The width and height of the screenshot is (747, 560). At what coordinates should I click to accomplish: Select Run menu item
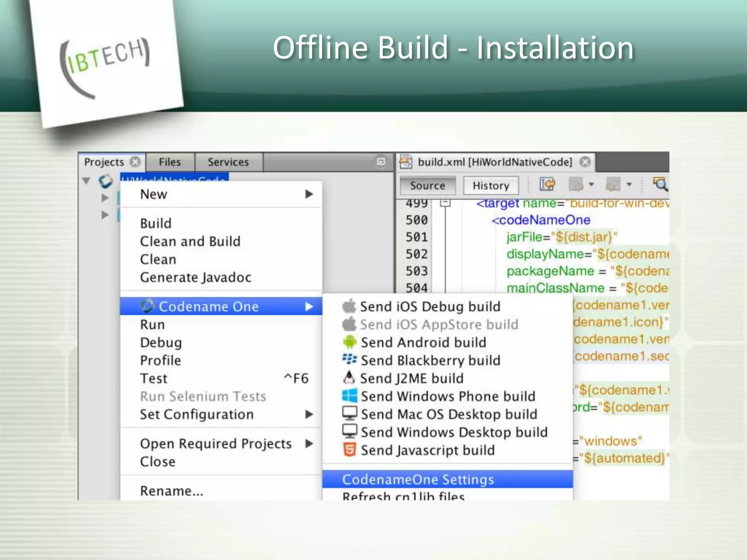point(221,324)
